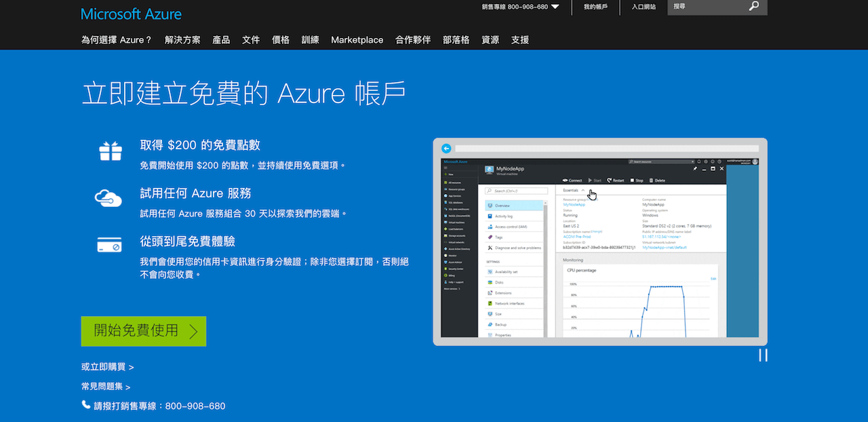Click the Microsoft Azure logo

coord(131,14)
